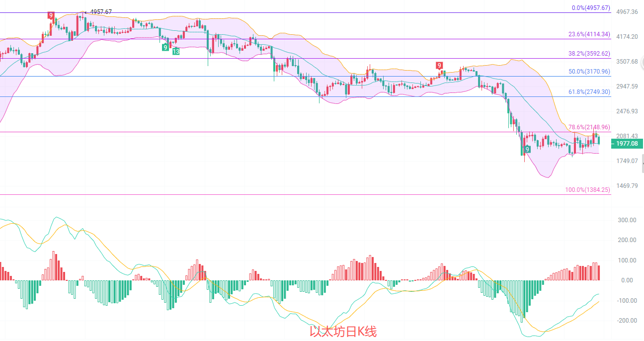The image size is (644, 341).
Task: Expand the collapsed panel handle on right edge
Action: point(642,164)
